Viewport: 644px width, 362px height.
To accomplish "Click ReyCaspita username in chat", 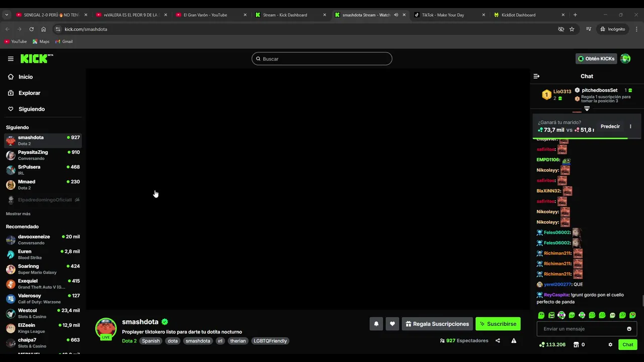I will click(556, 295).
